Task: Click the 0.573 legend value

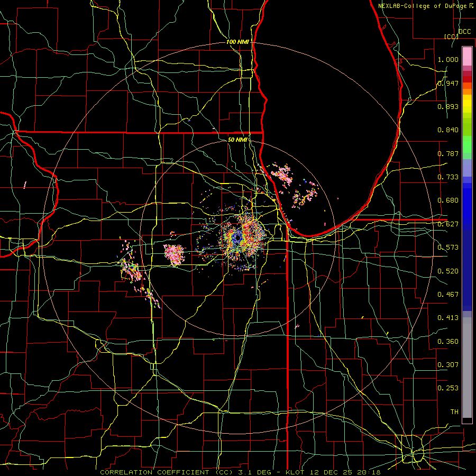Action: [448, 248]
